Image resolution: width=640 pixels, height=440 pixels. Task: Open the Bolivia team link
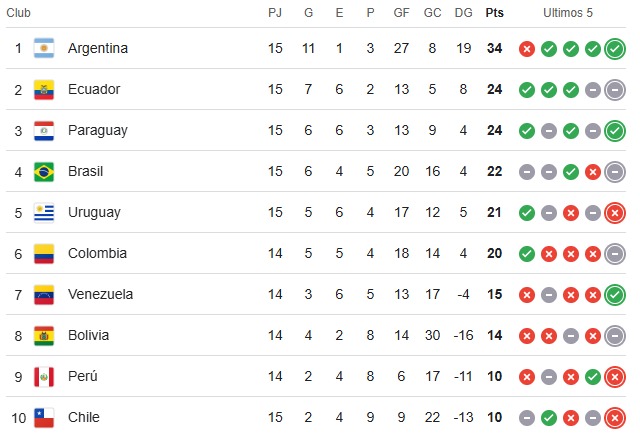(89, 335)
